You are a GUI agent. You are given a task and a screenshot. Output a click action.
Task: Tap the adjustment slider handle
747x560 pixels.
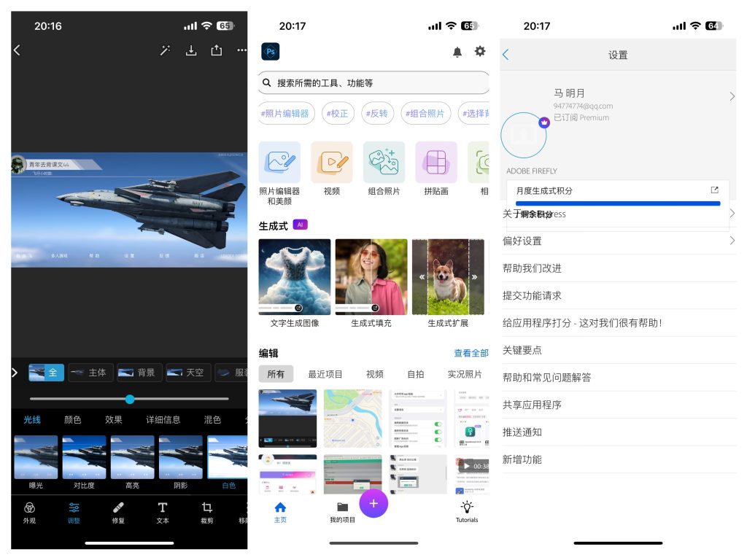pyautogui.click(x=130, y=399)
